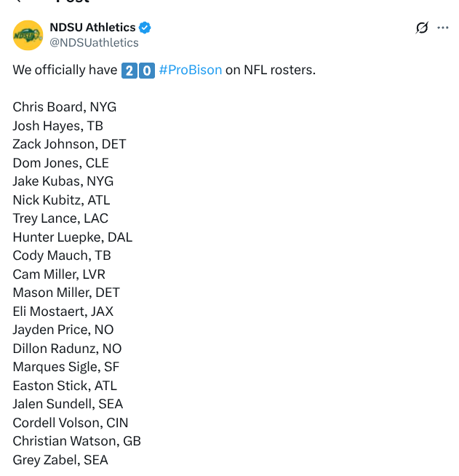Click the Hunter Luepke, DAL line
The image size is (459, 476).
pyautogui.click(x=73, y=237)
